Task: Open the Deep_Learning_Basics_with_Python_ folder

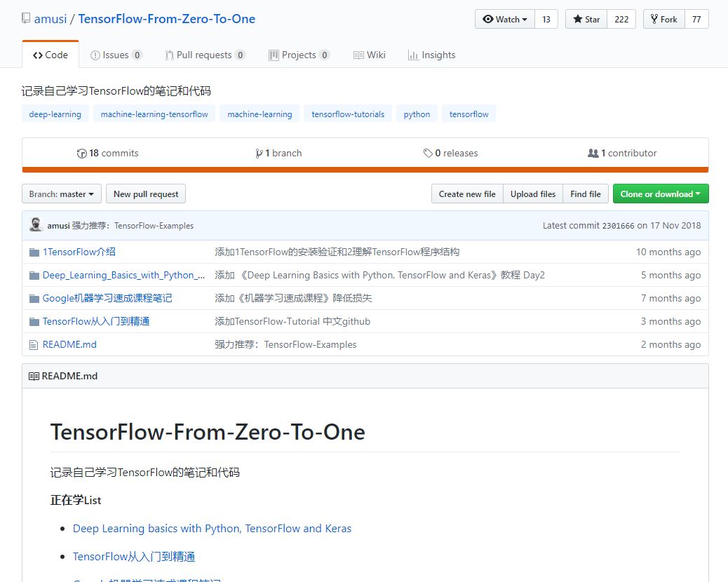Action: point(123,275)
